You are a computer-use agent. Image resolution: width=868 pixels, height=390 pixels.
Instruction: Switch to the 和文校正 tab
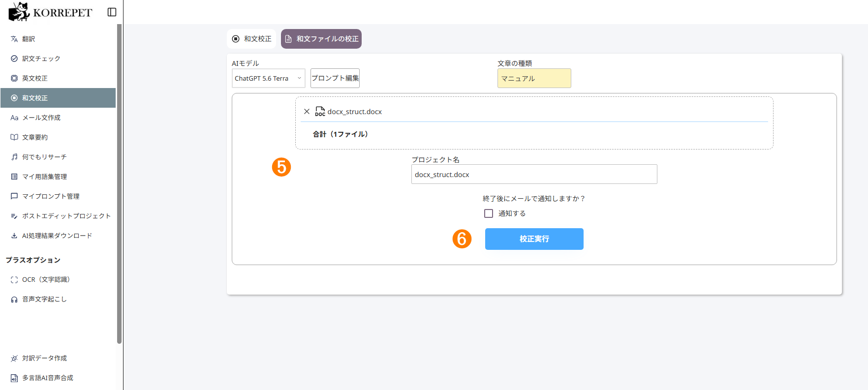251,39
